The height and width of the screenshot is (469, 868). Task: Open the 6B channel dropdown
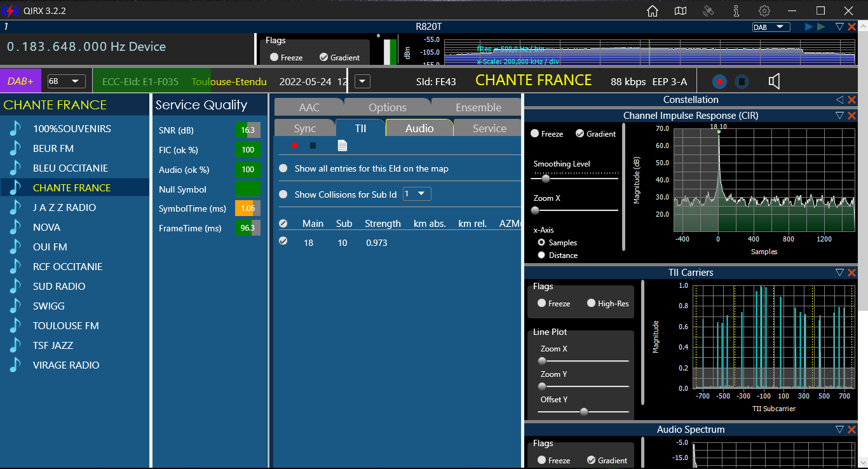pos(67,81)
